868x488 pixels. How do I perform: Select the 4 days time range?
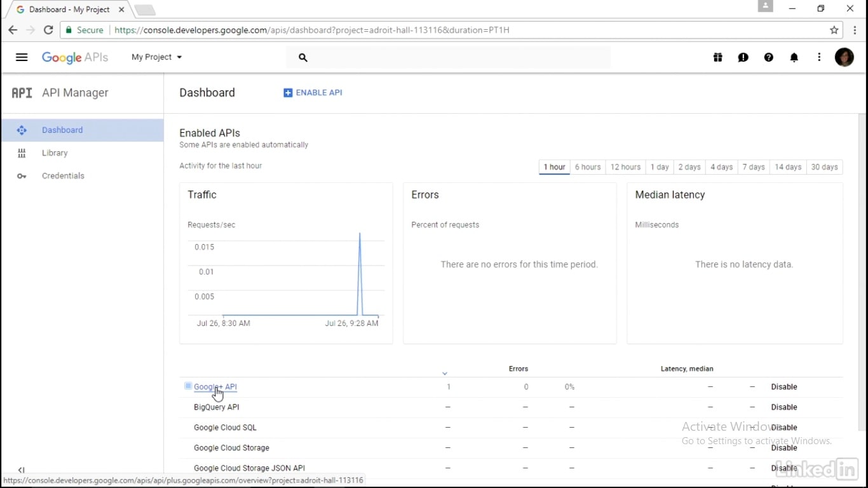[721, 167]
